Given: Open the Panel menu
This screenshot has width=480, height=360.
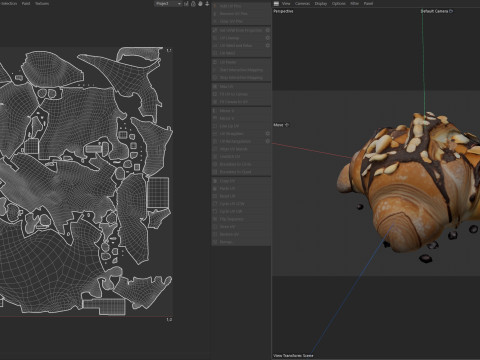Looking at the screenshot, I should pyautogui.click(x=368, y=4).
